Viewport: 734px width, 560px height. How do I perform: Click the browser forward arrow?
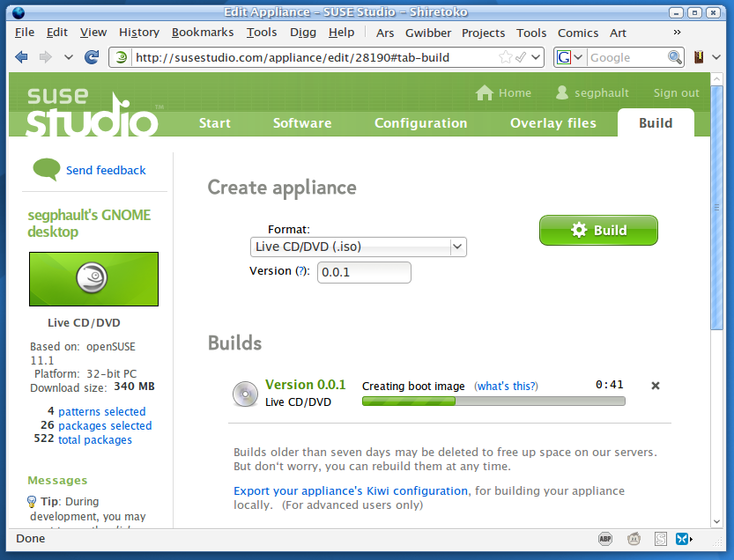tap(46, 57)
